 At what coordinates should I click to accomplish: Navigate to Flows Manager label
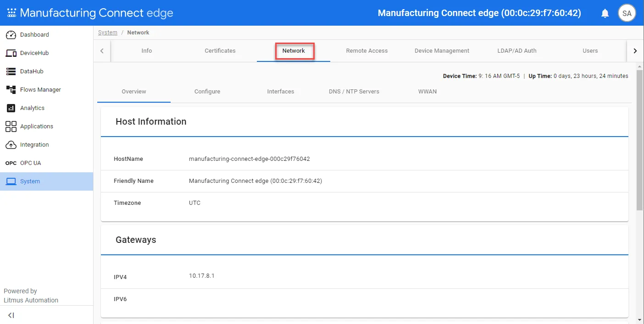click(x=40, y=90)
